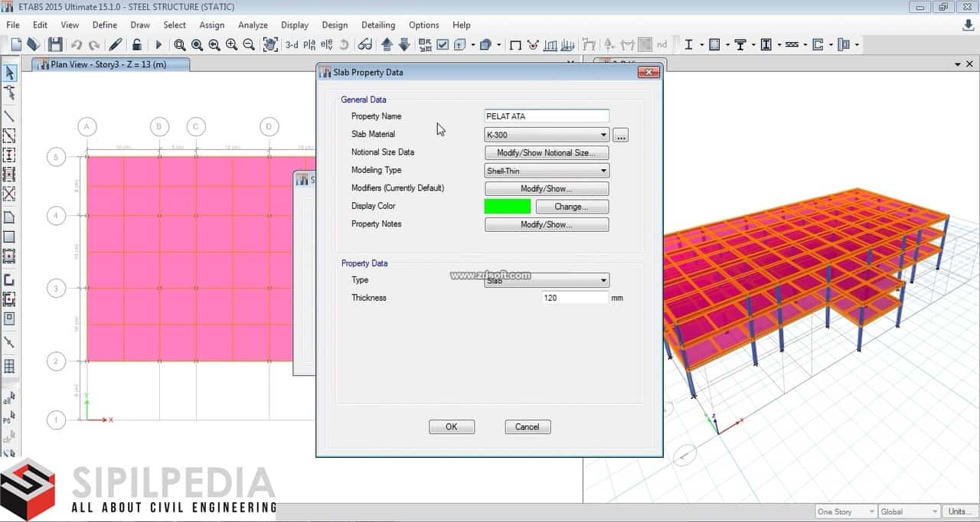The height and width of the screenshot is (522, 980).
Task: Click the Run Analysis play icon
Action: coord(158,45)
